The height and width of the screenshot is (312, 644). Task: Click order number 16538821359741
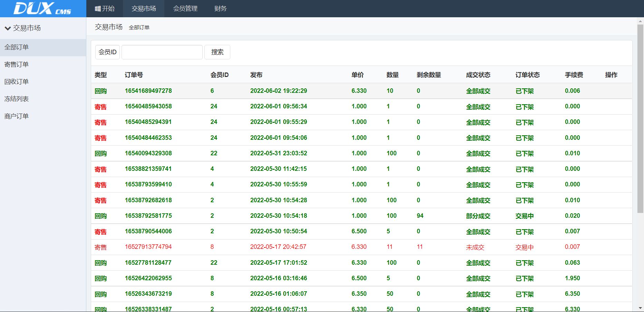148,169
